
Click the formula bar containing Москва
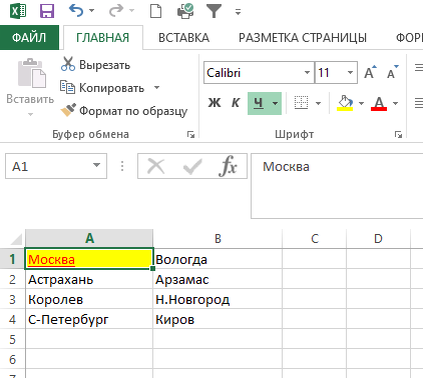(x=337, y=186)
